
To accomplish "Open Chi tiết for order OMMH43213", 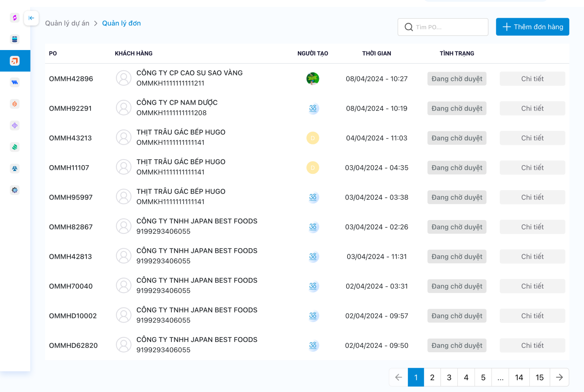I will click(532, 138).
